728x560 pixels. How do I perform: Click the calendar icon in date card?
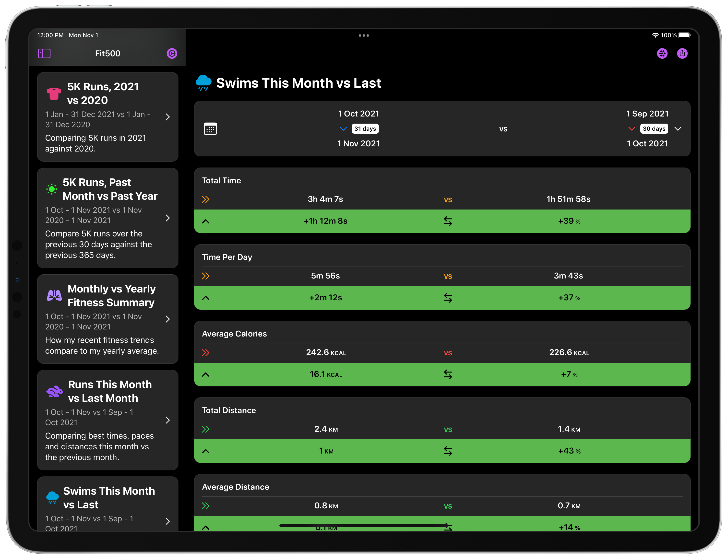coord(210,129)
